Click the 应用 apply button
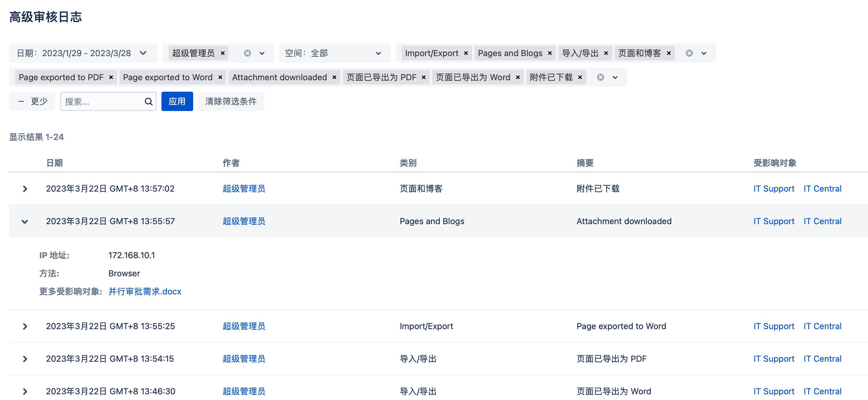 click(177, 101)
